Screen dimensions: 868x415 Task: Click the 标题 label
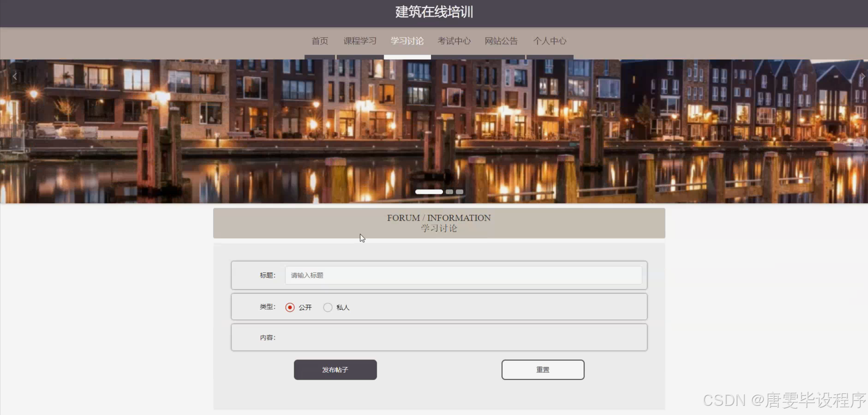coord(267,275)
